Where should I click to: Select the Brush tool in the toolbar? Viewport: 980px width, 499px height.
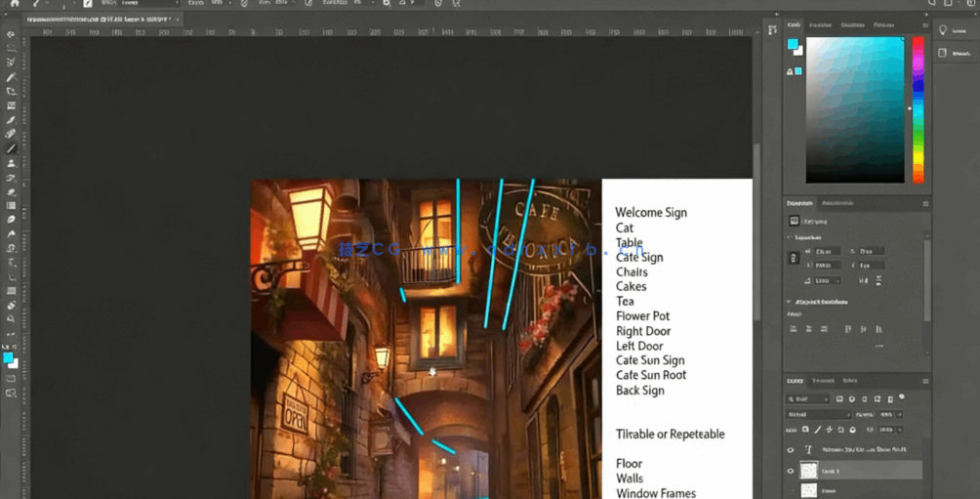point(11,148)
